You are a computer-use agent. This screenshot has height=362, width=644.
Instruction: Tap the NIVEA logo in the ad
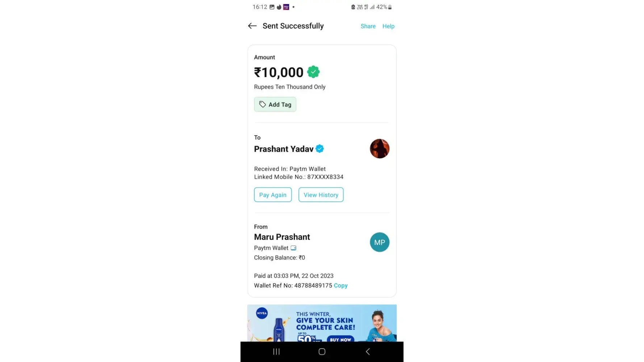point(262,313)
